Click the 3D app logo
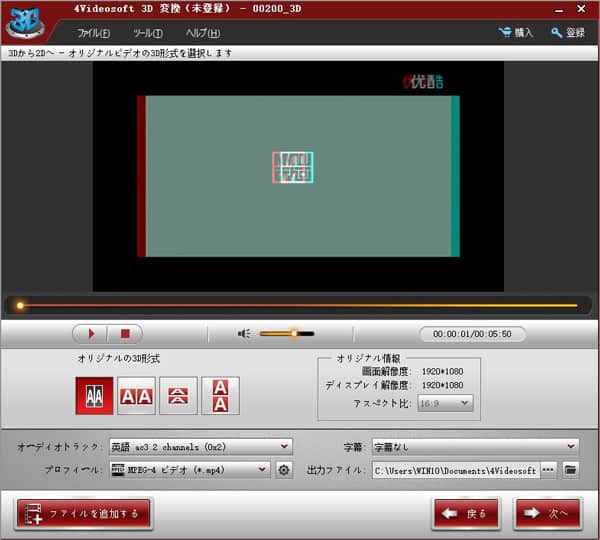Image resolution: width=600 pixels, height=540 pixels. click(25, 23)
